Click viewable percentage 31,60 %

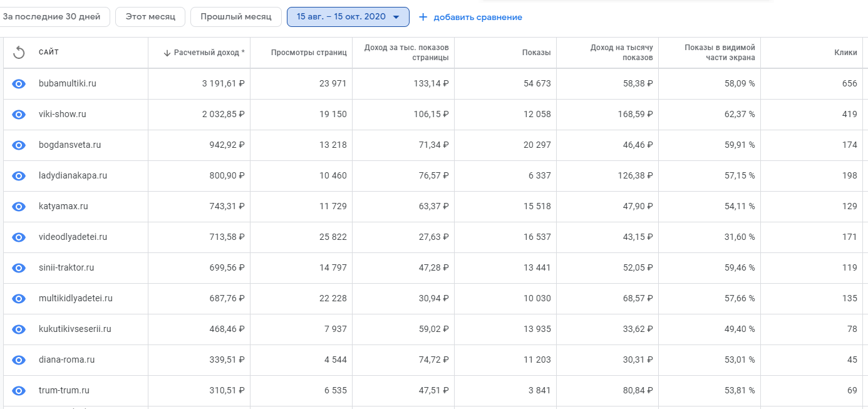[740, 237]
